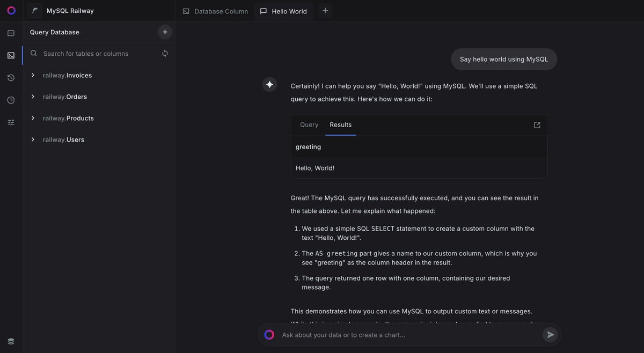Expand the railway.Products table
Screen dimensions: 644x353
[x=33, y=118]
